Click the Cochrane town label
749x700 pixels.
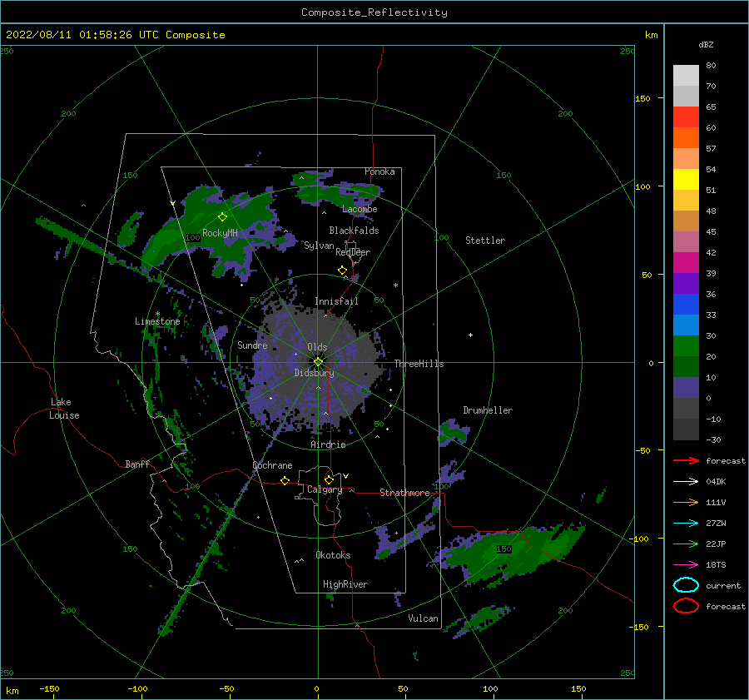pos(272,465)
